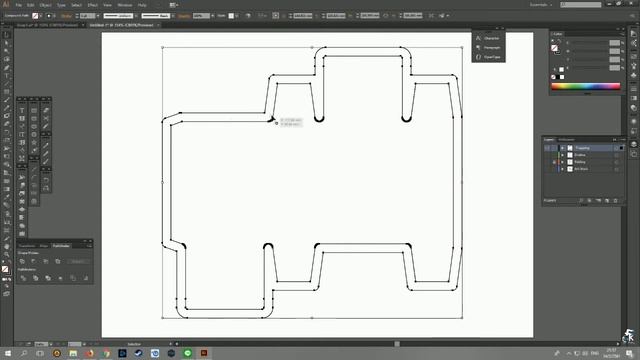Expand the Dieline layer contents
Viewport: 640px width, 360px height.
563,155
